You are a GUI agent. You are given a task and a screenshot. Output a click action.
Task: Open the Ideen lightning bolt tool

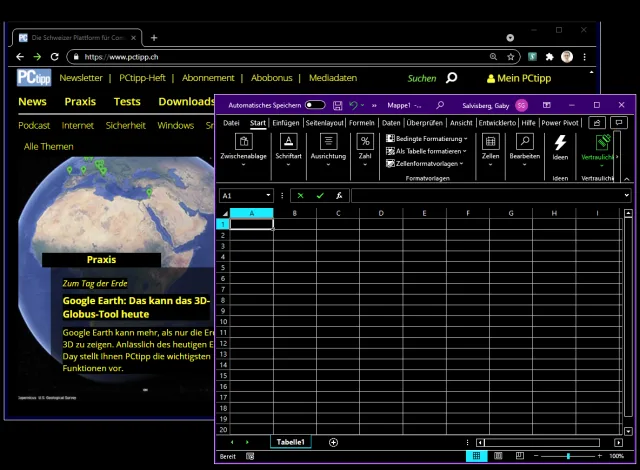pyautogui.click(x=560, y=142)
